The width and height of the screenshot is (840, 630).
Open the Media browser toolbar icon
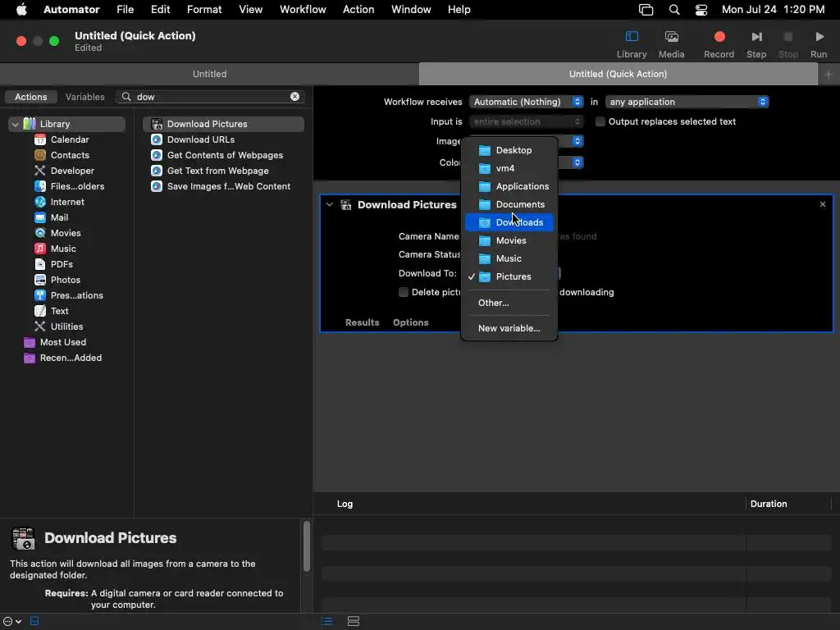click(671, 36)
